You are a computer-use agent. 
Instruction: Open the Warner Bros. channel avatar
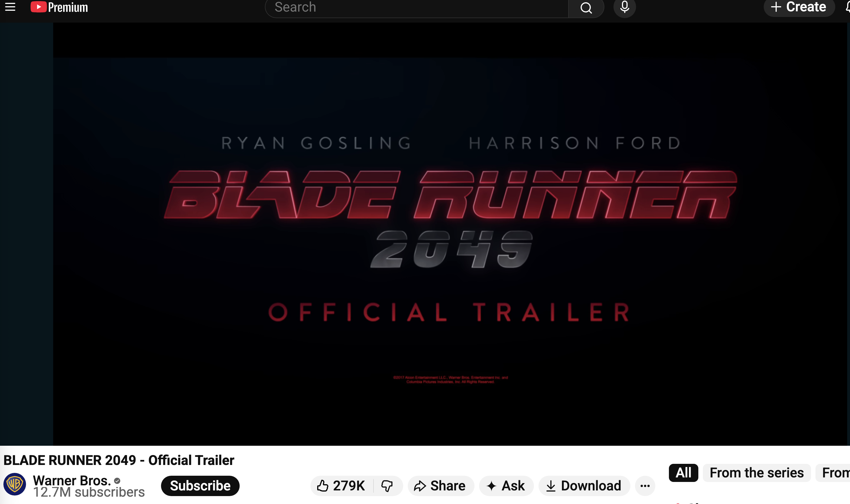[x=15, y=484]
